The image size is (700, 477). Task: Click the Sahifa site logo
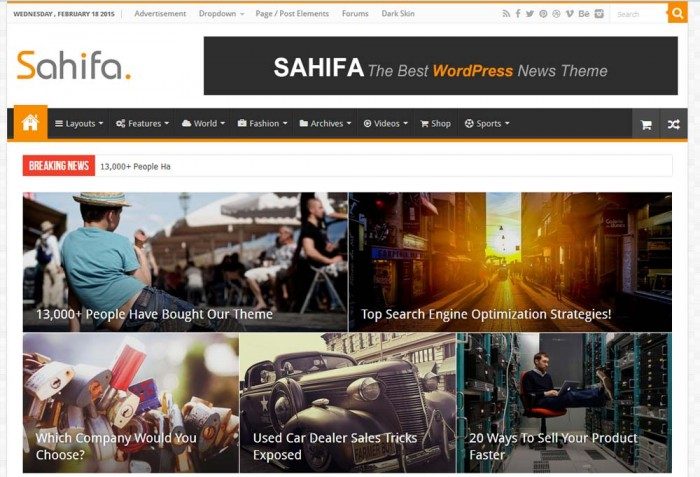click(74, 65)
